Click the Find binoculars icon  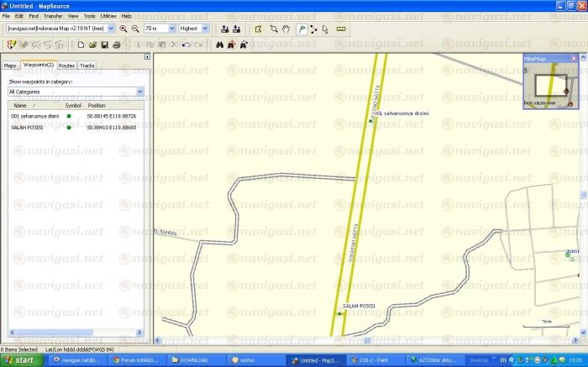point(220,44)
